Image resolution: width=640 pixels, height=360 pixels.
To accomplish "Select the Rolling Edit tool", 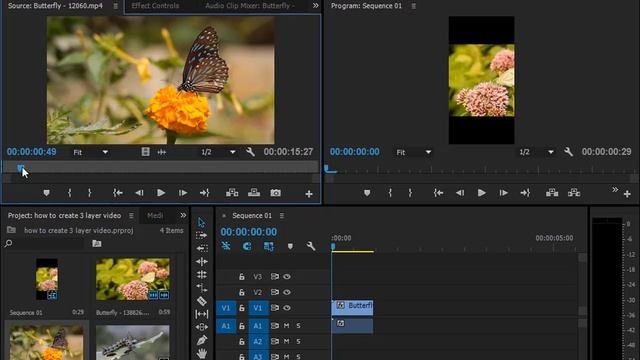I will tap(202, 261).
